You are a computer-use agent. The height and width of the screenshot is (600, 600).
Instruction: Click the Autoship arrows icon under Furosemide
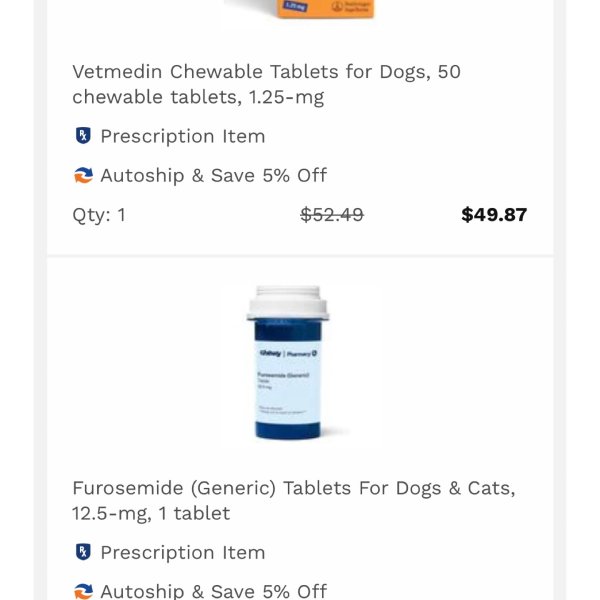[83, 592]
